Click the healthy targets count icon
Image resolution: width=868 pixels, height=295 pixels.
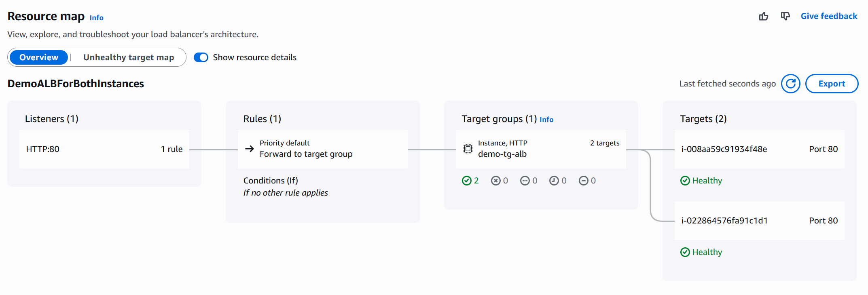click(x=466, y=181)
